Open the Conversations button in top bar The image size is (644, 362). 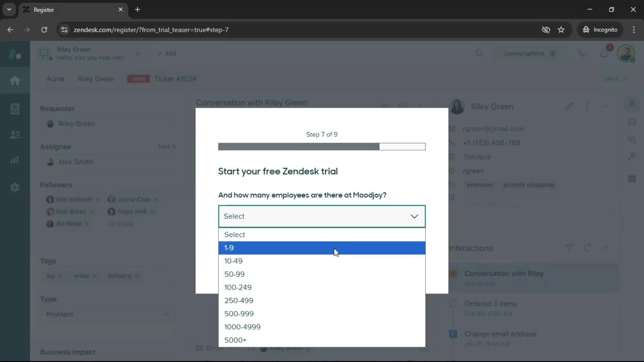(530, 54)
